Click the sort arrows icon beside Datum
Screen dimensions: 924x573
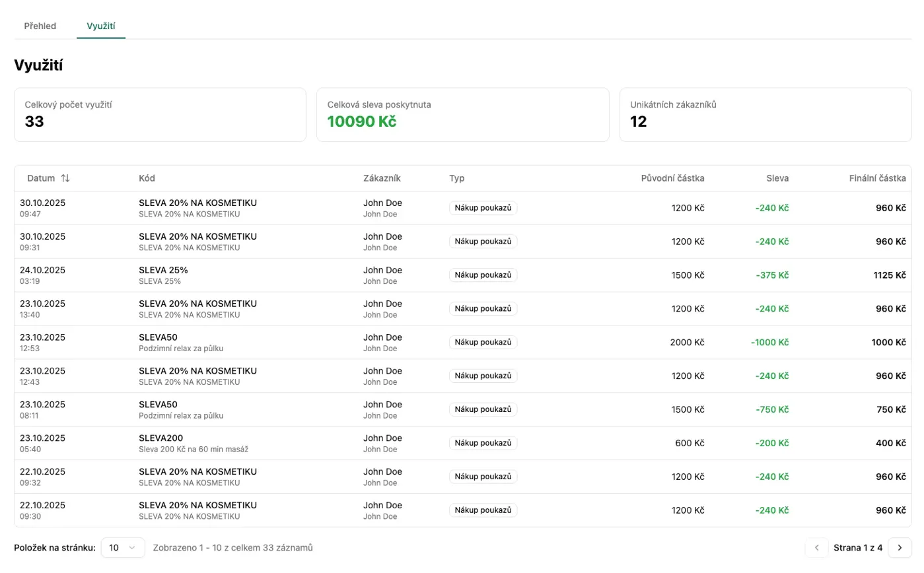click(65, 178)
